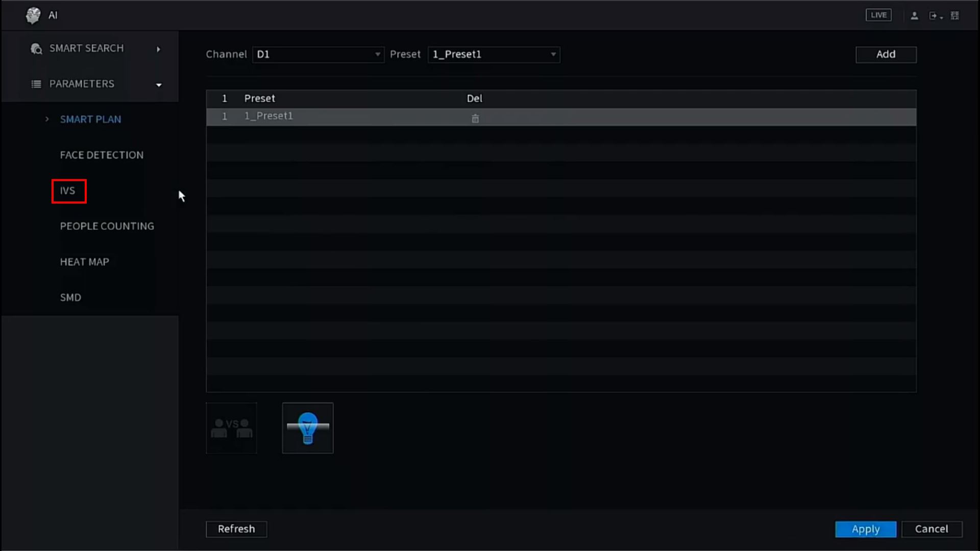Click the Parameters list icon
Screen dimensions: 980x551
36,84
